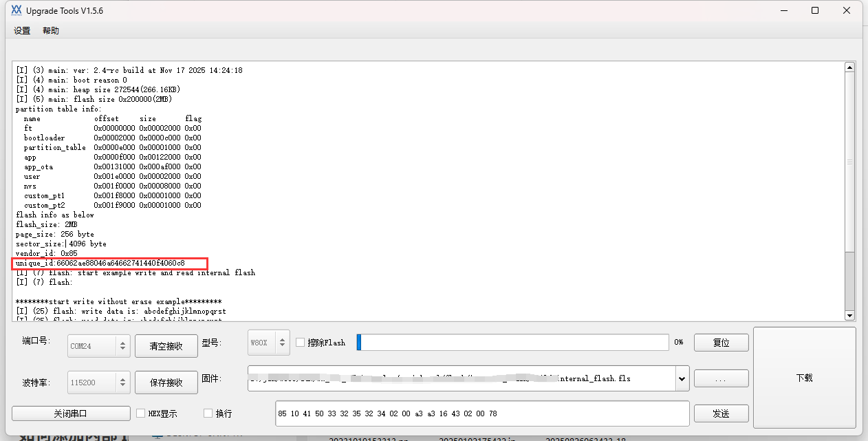Expand the 115200 baud rate dropdown
The image size is (868, 441).
point(122,383)
